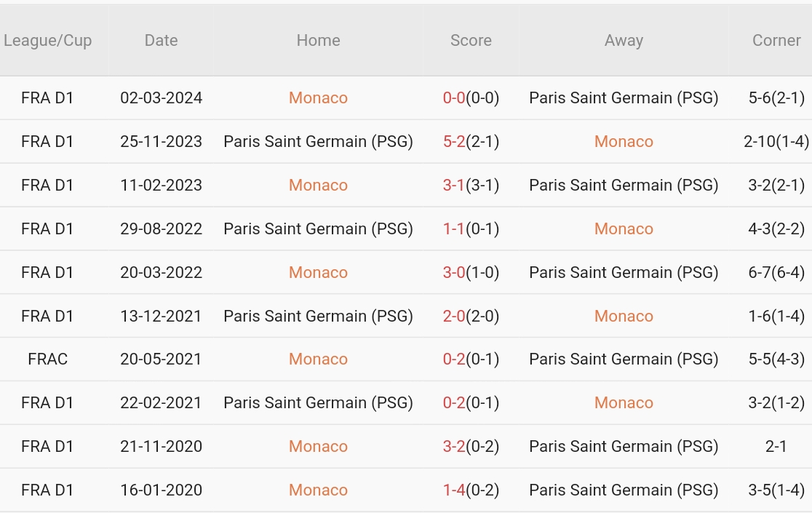This screenshot has height=513, width=812.
Task: Select Paris Saint Germain home team 25-11-2023
Action: point(318,141)
